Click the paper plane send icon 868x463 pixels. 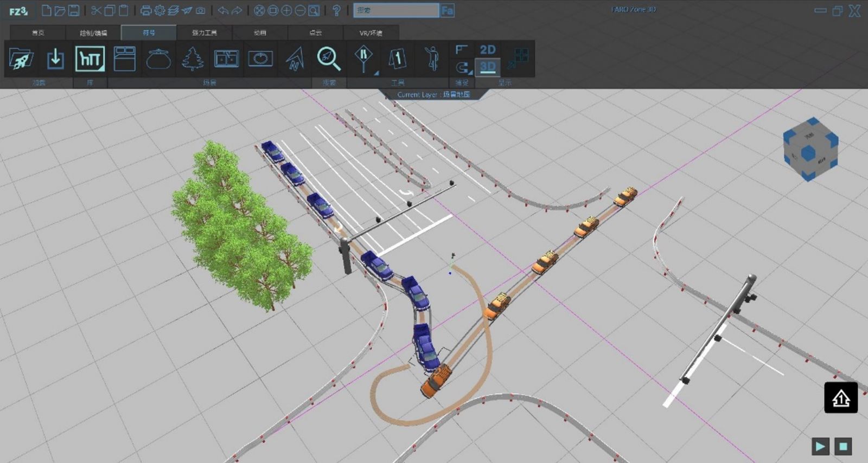[187, 10]
